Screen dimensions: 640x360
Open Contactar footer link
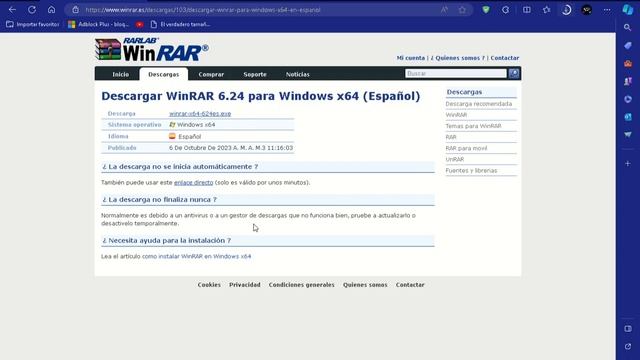tap(410, 285)
